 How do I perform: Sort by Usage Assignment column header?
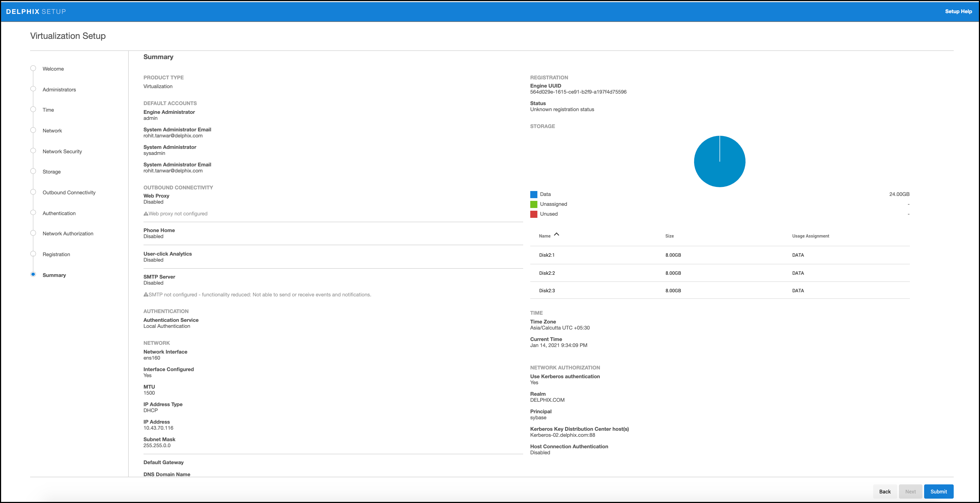pyautogui.click(x=810, y=236)
